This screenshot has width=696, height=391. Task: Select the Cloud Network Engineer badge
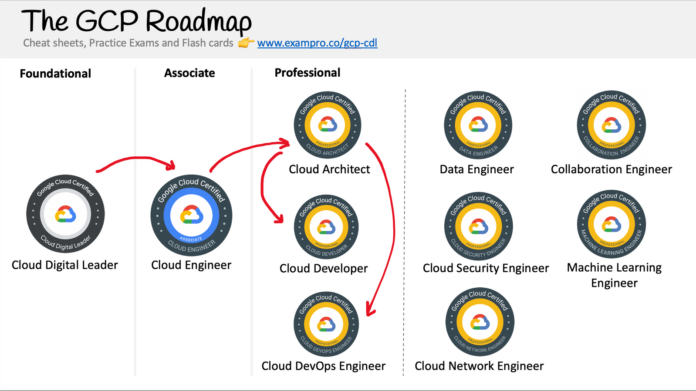click(x=479, y=322)
